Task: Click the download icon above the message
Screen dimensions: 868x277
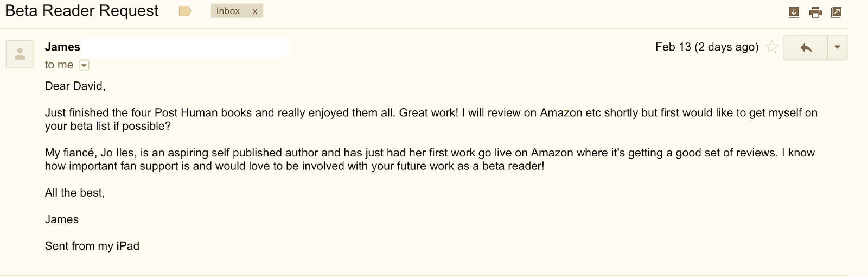Action: tap(794, 12)
